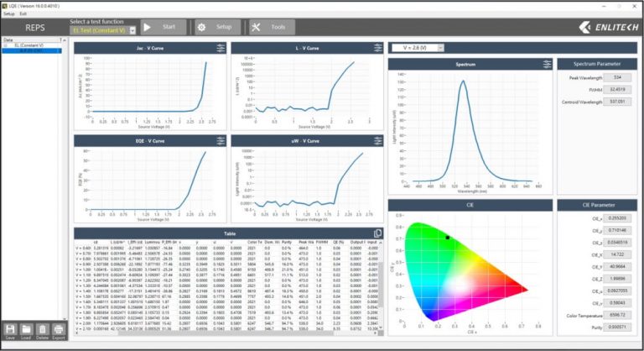Toggle the EL (Constant V) data checkbox
The image size is (644, 351).
[5, 45]
